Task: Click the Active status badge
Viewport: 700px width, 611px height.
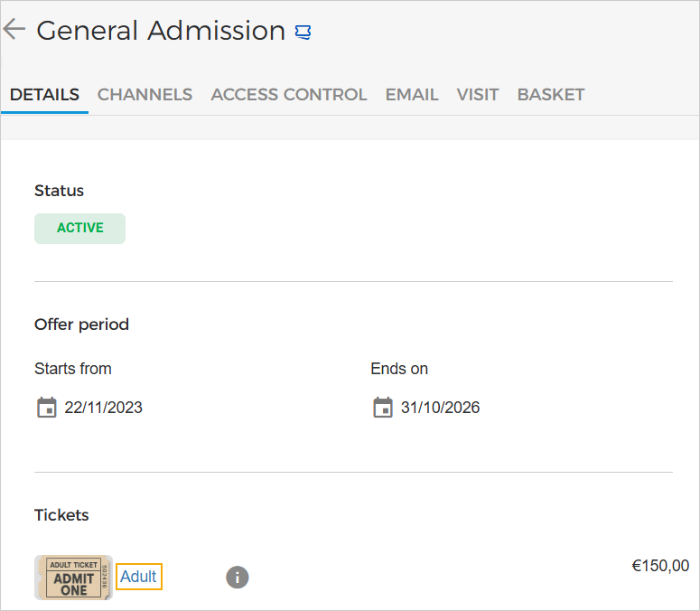Action: point(79,228)
